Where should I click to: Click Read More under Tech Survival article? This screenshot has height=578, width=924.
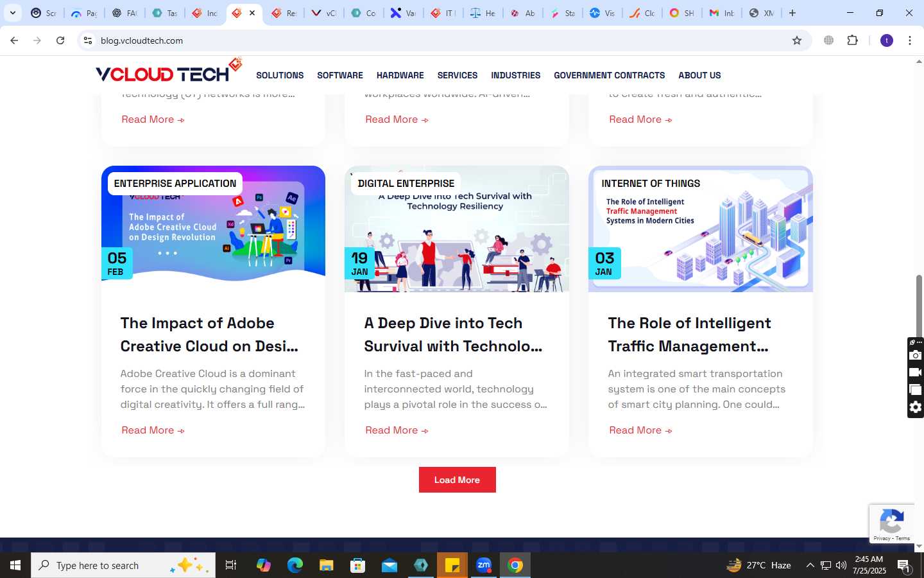[x=397, y=430]
